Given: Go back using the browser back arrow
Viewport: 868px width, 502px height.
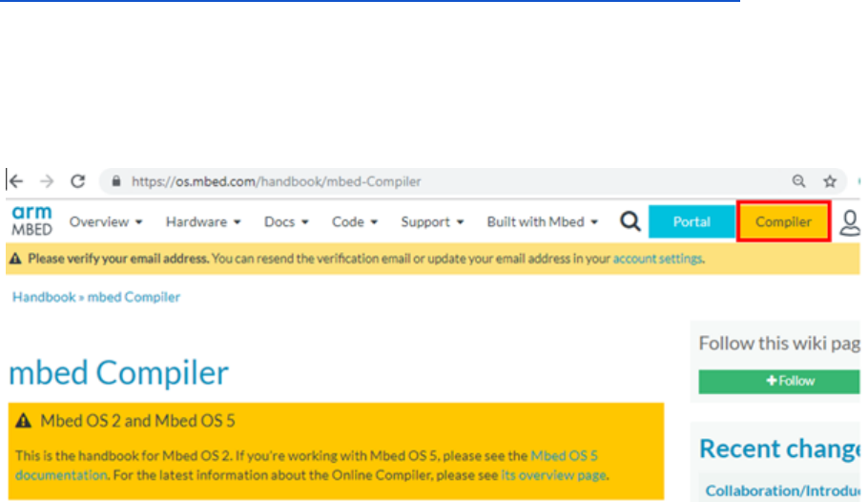Looking at the screenshot, I should click(x=16, y=181).
